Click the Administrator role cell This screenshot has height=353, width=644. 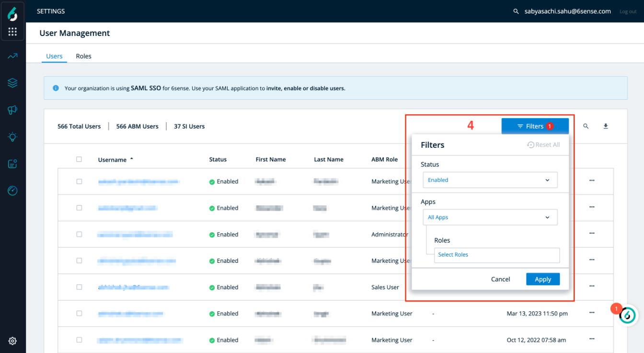click(390, 234)
